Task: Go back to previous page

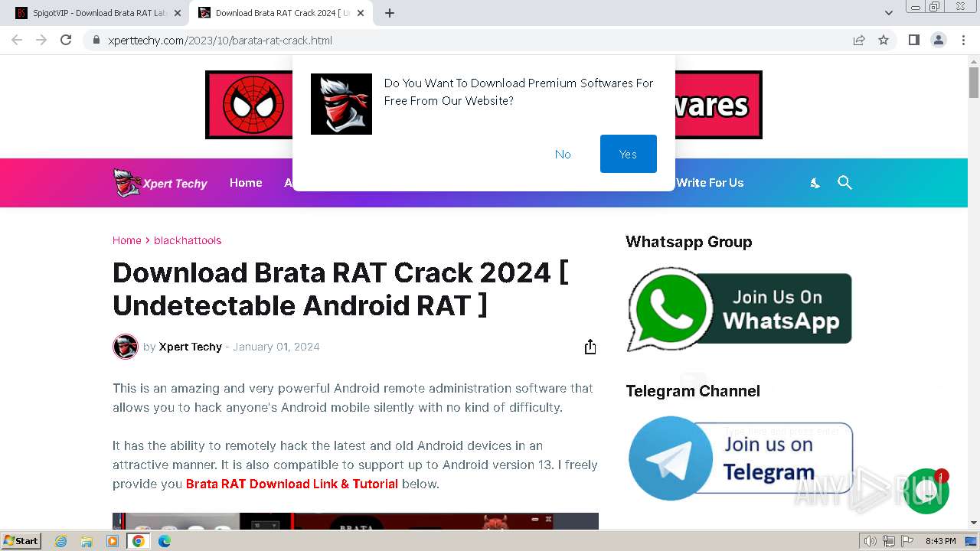Action: pyautogui.click(x=17, y=40)
